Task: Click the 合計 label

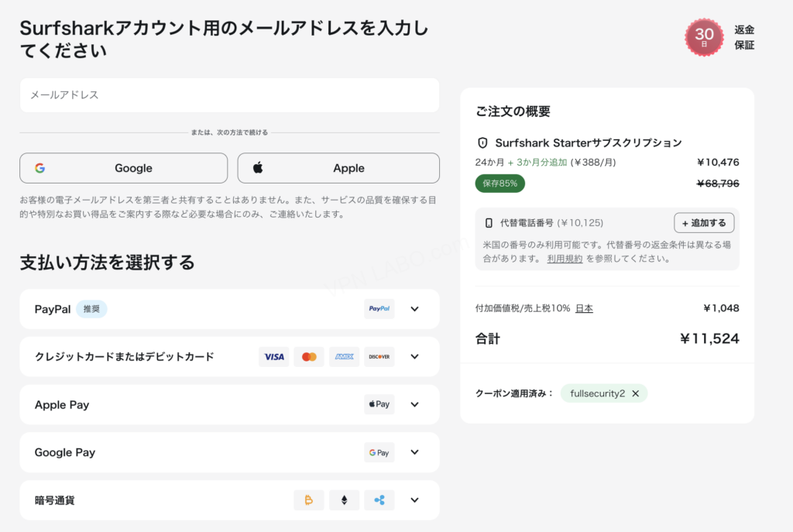Action: tap(488, 339)
